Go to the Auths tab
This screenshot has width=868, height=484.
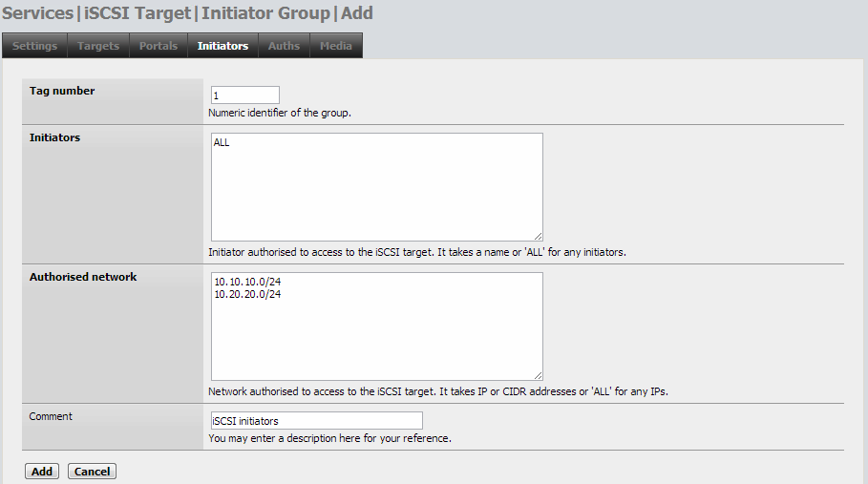pyautogui.click(x=284, y=46)
